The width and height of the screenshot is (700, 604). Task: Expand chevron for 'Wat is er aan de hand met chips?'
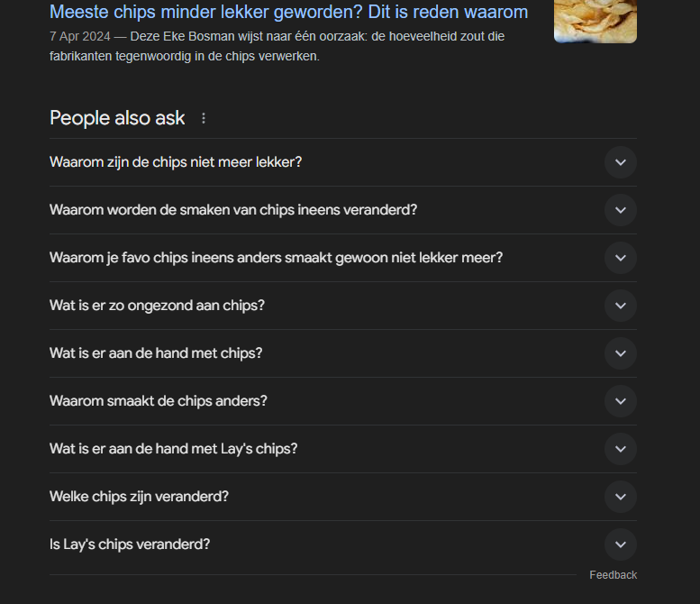coord(621,353)
